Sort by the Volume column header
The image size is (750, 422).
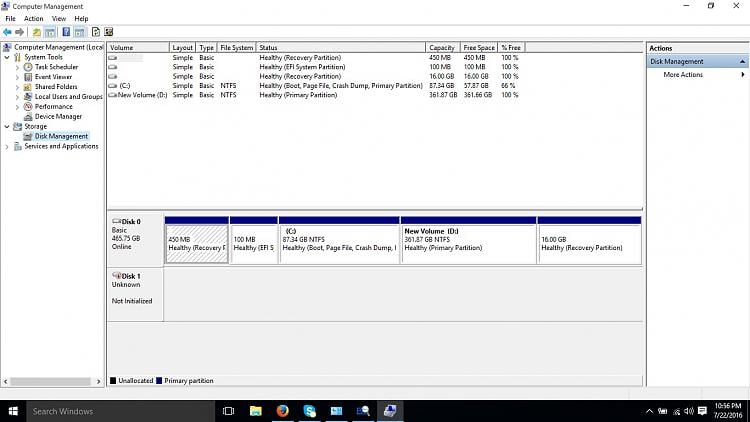point(138,48)
